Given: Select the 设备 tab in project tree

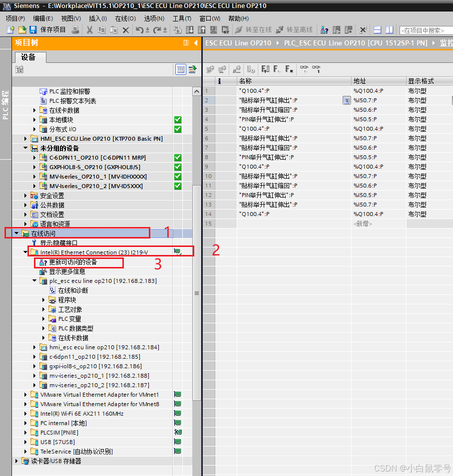Looking at the screenshot, I should 30,57.
